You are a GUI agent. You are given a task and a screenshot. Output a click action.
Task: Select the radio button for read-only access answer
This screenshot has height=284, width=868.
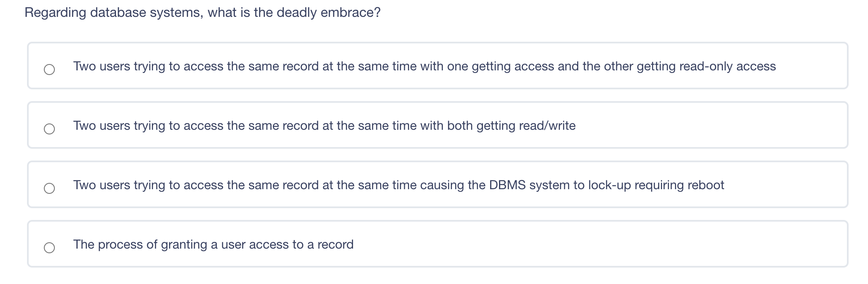point(49,70)
